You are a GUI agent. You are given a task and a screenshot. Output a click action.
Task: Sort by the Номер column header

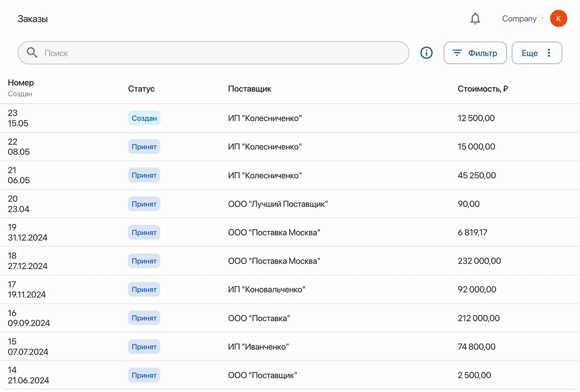(x=21, y=82)
